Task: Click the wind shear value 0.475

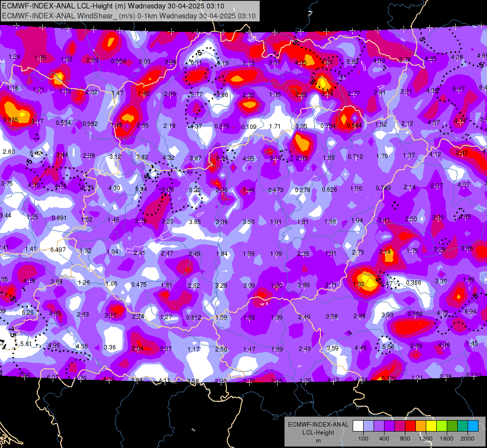Action: [139, 284]
